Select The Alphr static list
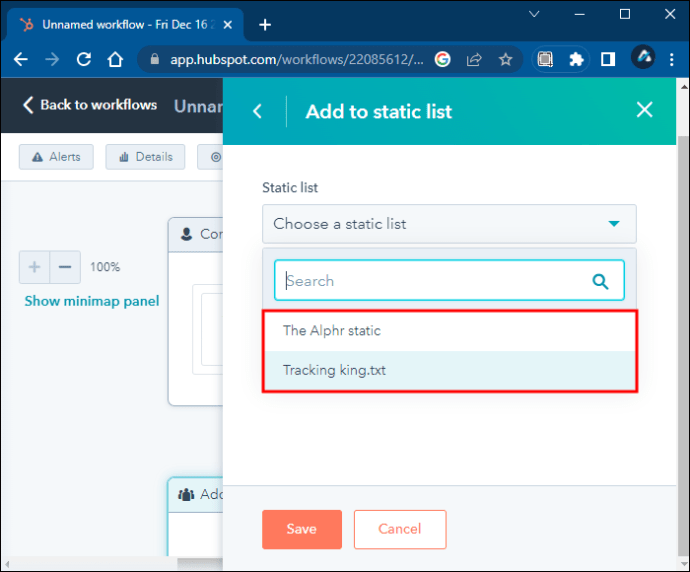Viewport: 690px width, 572px height. point(449,331)
